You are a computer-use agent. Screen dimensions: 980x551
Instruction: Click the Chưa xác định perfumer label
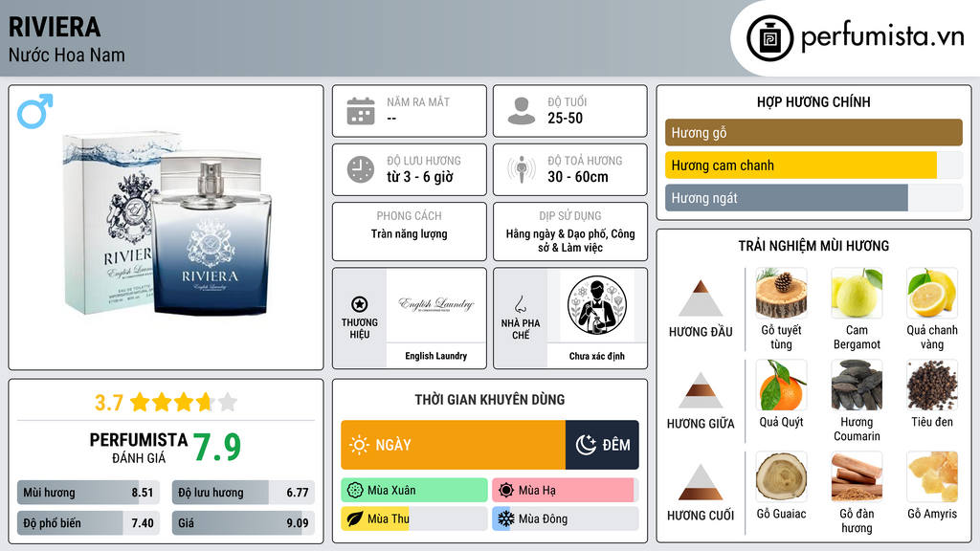[x=597, y=356]
